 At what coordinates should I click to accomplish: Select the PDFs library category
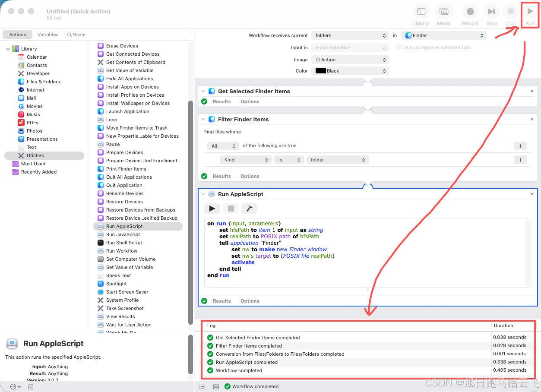(x=32, y=123)
